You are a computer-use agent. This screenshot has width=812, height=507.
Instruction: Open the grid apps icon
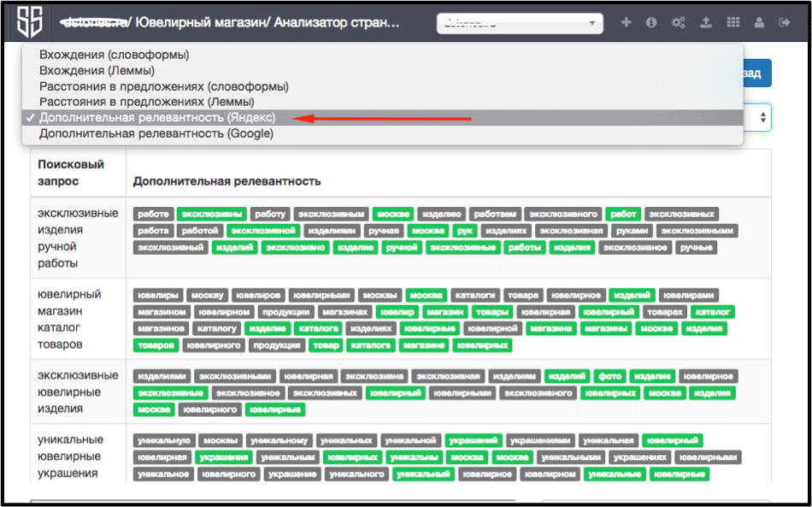point(733,23)
